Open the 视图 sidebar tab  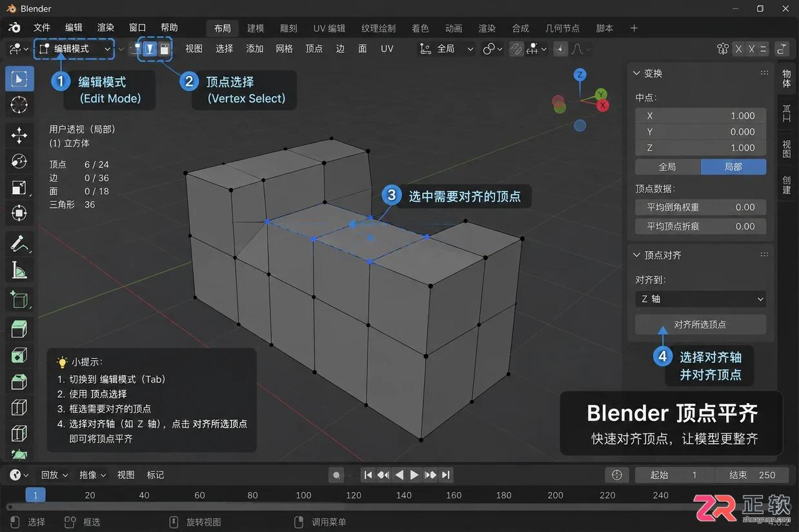click(787, 149)
